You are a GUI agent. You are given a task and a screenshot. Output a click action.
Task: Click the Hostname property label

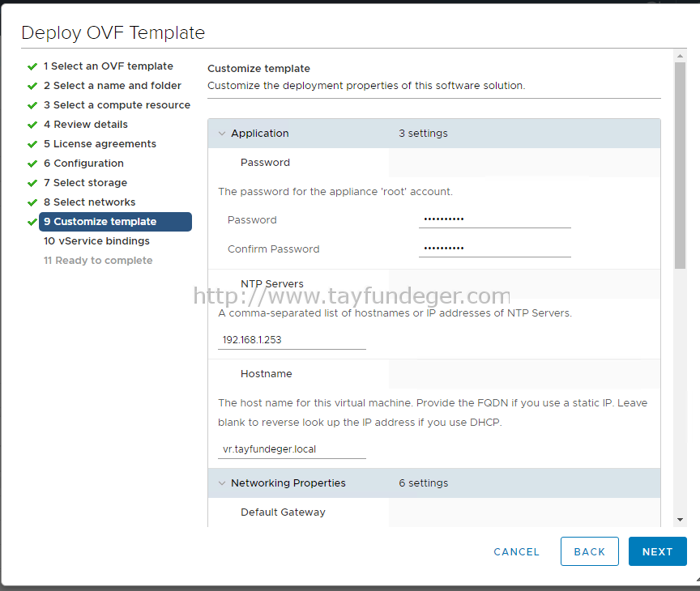click(x=266, y=374)
